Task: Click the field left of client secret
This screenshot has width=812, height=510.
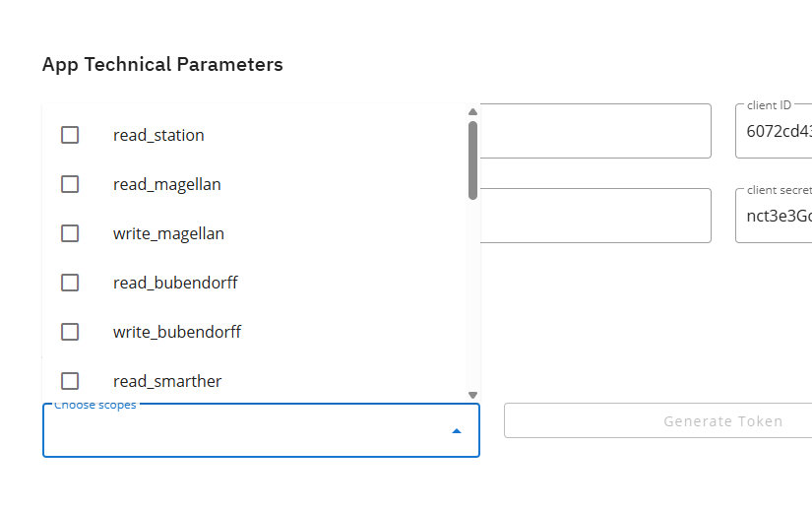Action: (594, 216)
